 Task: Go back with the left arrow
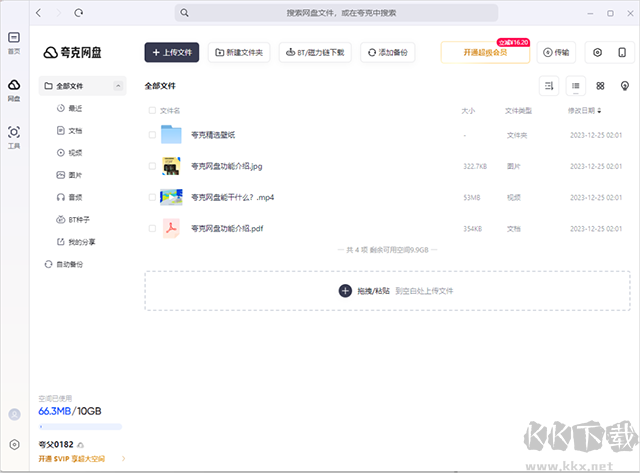point(39,13)
